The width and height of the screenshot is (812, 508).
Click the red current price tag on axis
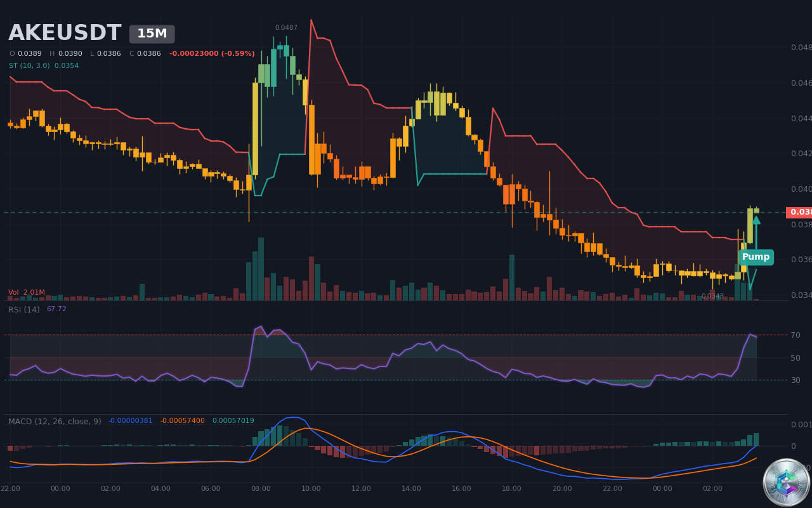pos(799,213)
